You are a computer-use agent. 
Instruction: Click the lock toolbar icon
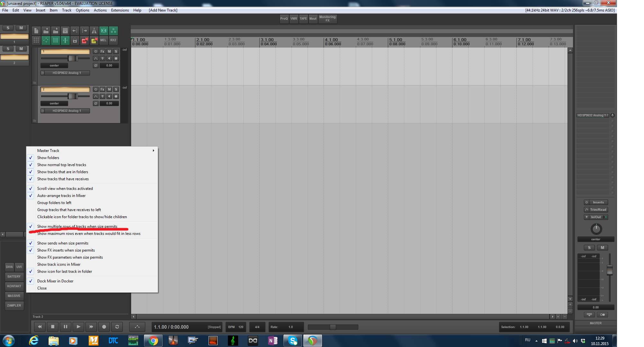pyautogui.click(x=75, y=40)
